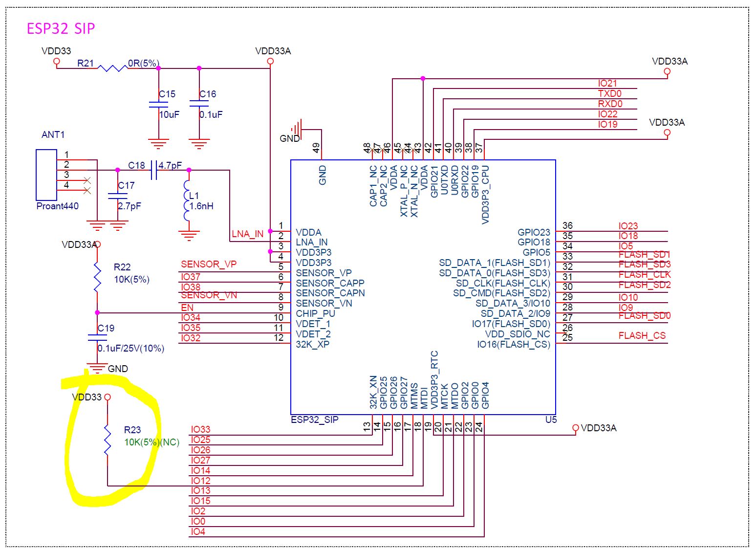Select the R21 resistor designator
Viewport: 756px width, 552px height.
tap(86, 64)
